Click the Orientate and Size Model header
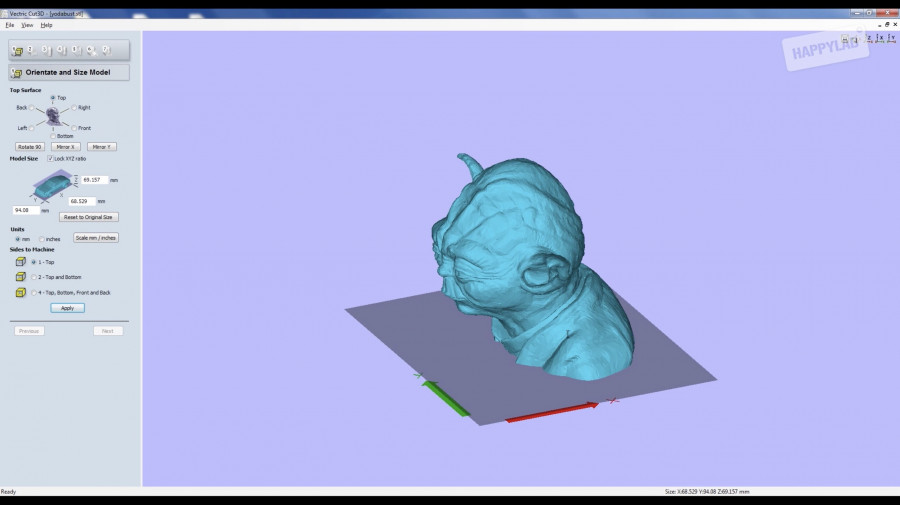 coord(69,72)
